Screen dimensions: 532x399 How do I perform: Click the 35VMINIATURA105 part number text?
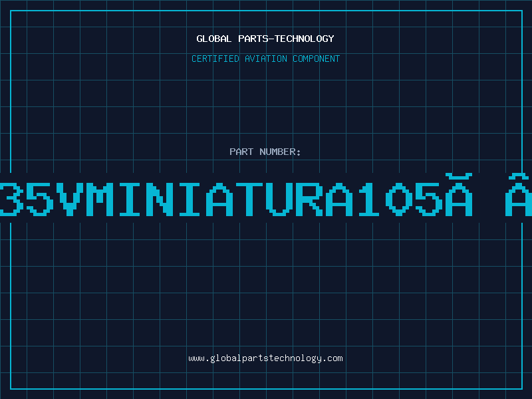coord(266,195)
